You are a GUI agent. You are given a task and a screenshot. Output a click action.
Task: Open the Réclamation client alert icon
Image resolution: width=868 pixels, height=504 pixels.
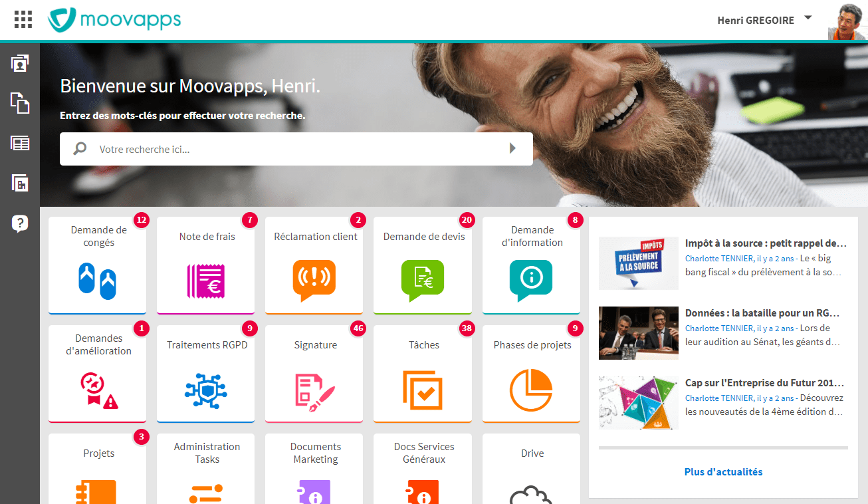click(x=314, y=280)
